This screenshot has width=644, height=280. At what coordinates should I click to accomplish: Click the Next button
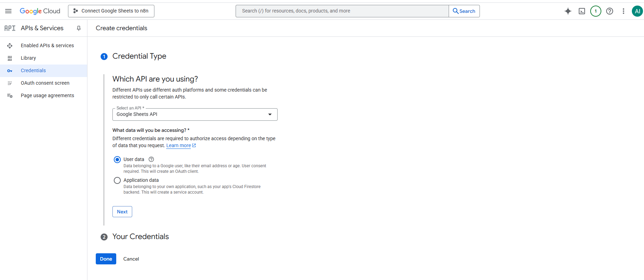coord(122,212)
